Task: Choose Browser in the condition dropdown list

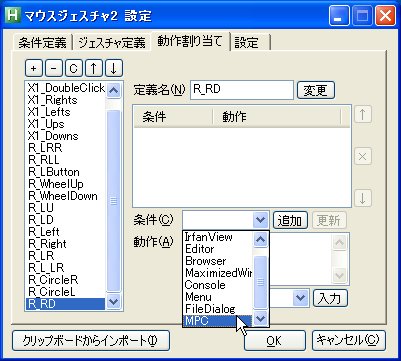Action: click(218, 261)
